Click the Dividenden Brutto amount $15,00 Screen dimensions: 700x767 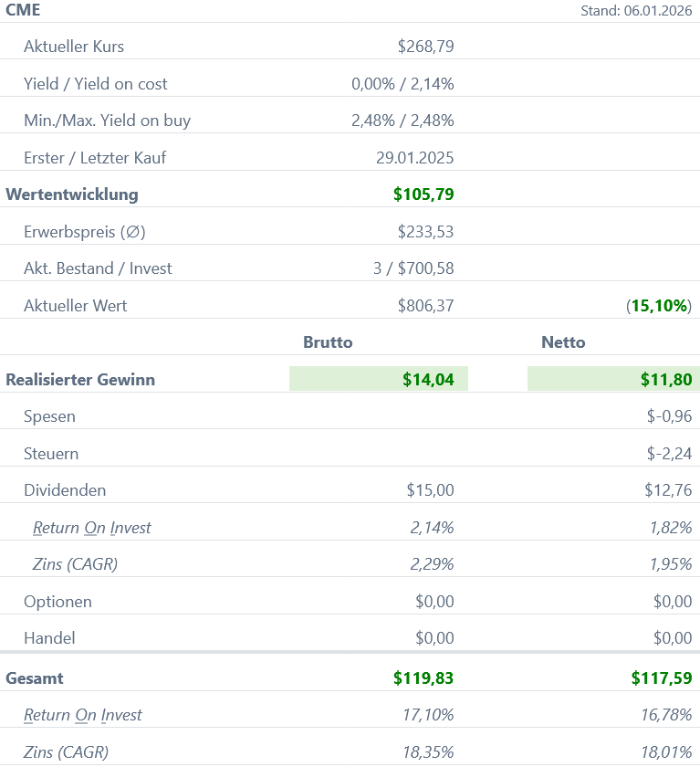point(430,490)
